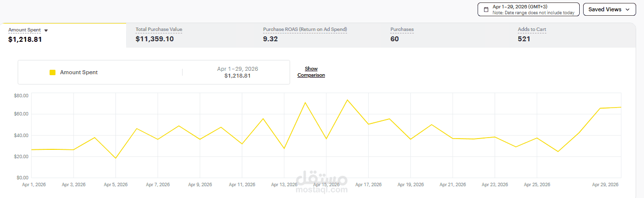Expand the Amount Spent metric dropdown arrow
The width and height of the screenshot is (644, 198).
46,30
